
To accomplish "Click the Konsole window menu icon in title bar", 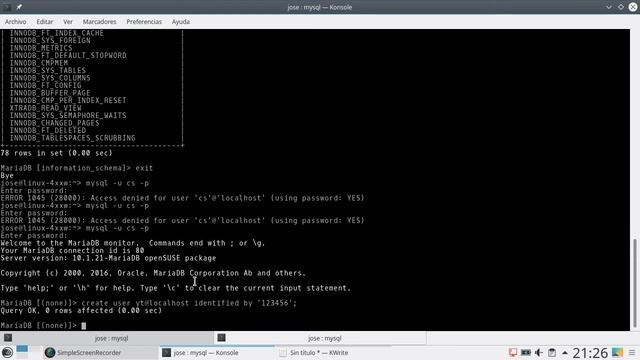I will (7, 7).
